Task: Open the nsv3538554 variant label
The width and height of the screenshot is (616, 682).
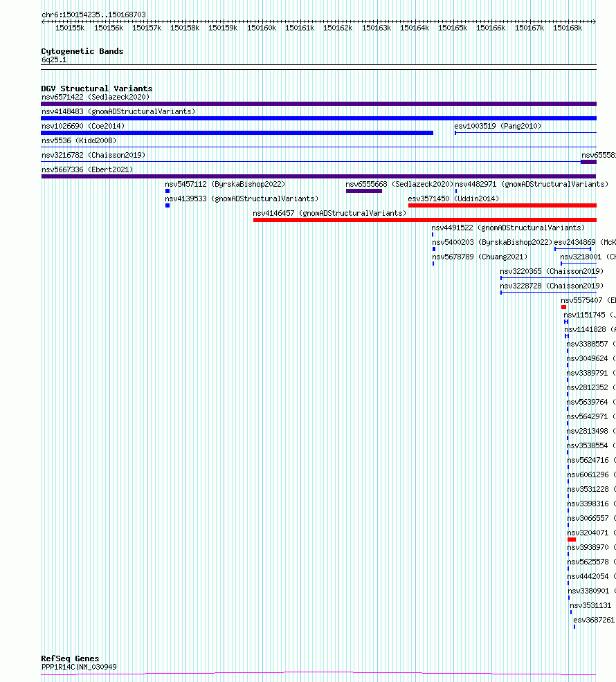Action: tap(591, 446)
